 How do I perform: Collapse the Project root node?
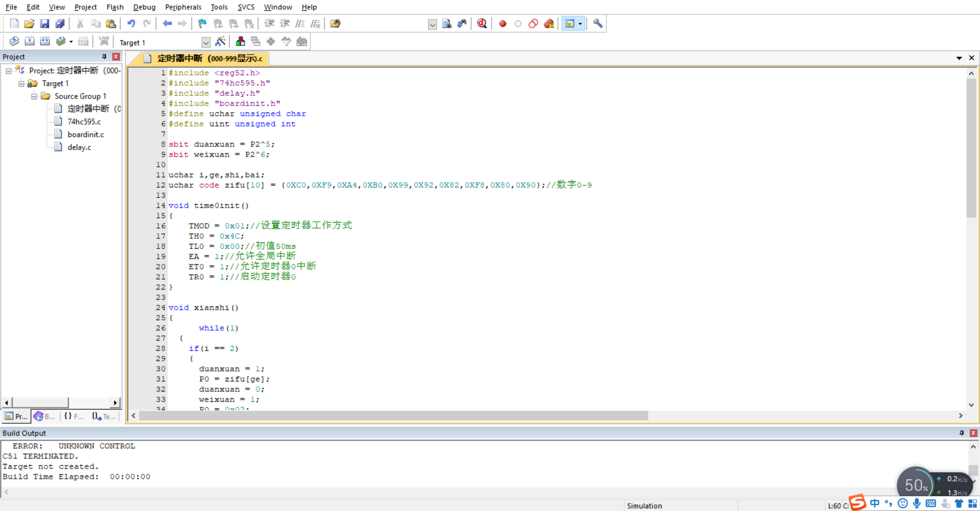[x=9, y=71]
